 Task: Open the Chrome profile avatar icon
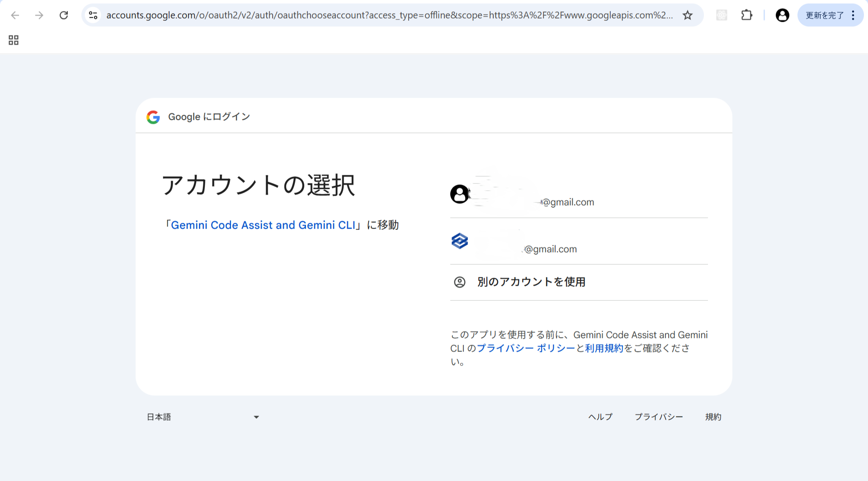(x=782, y=15)
